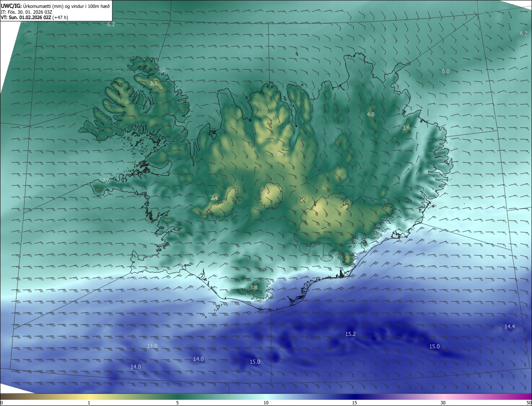
Task: Click the valid time 'VT: Sun. 01.02.2026 02Z'
Action: 26,17
